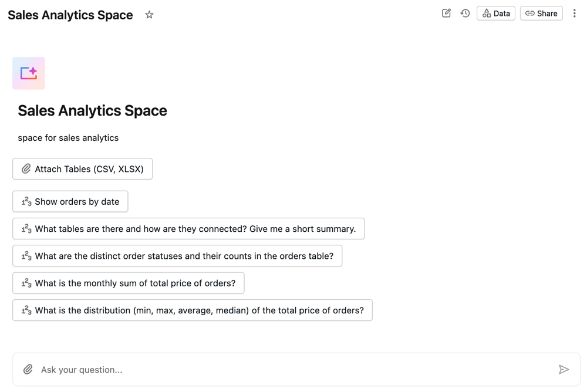Open the version history clock icon
This screenshot has height=392, width=587.
coord(465,13)
